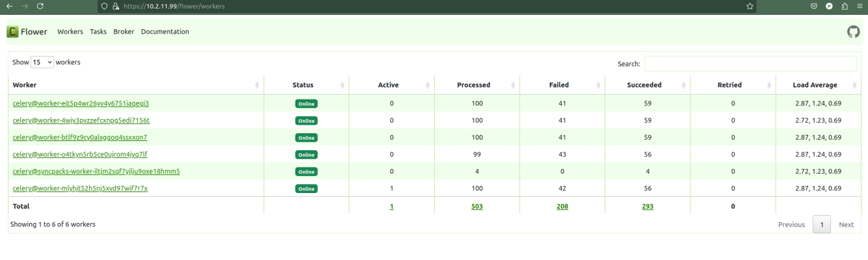
Task: Open the Documentation nav link
Action: (x=165, y=32)
